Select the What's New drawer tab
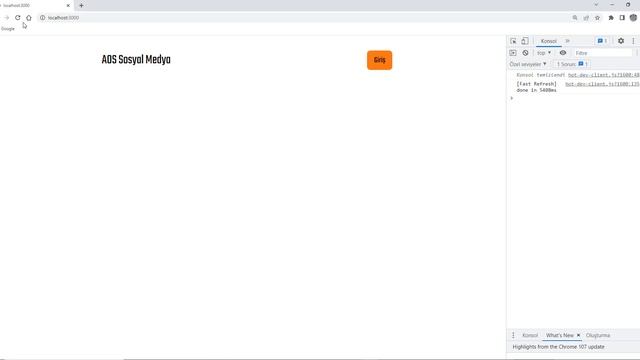The width and height of the screenshot is (640, 360). (560, 335)
